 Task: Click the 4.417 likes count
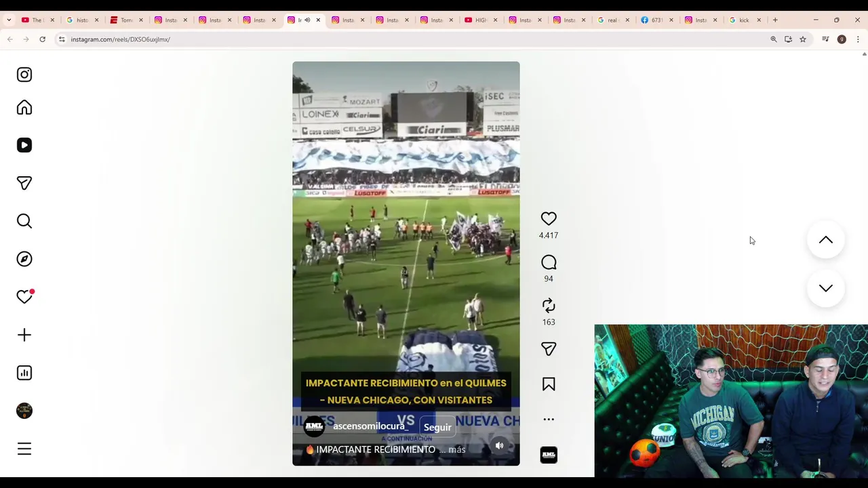(549, 235)
